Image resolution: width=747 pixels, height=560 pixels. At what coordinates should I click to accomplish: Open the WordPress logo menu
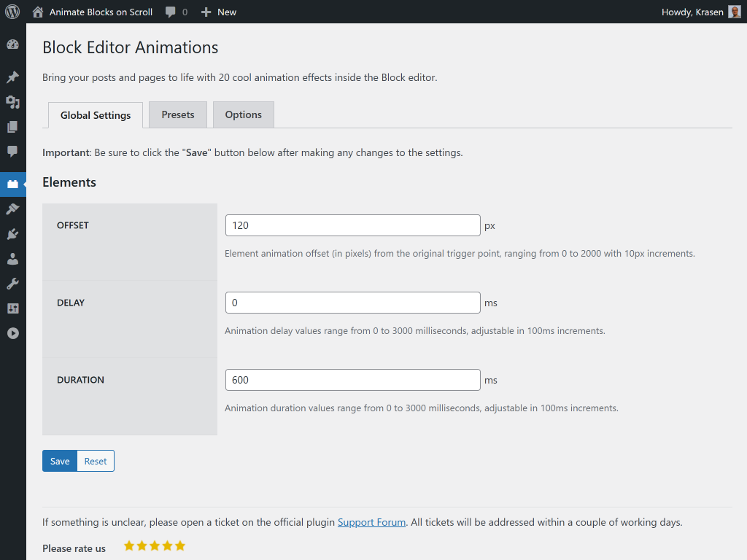coord(12,12)
